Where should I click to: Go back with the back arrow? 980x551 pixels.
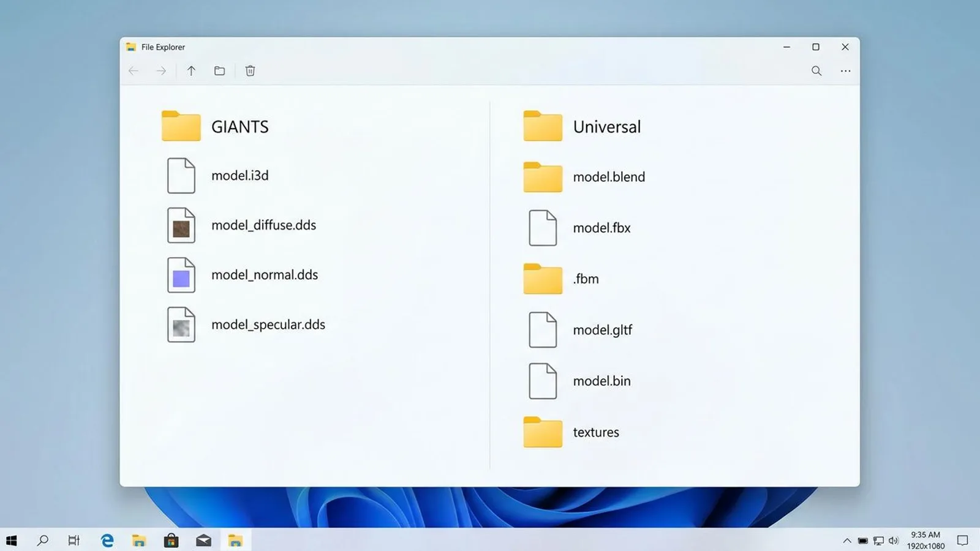[134, 71]
